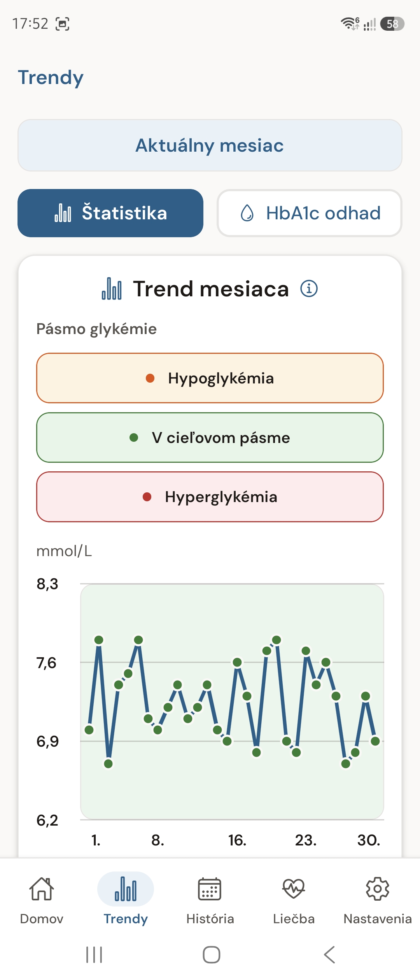Screen dimensions: 420x980
Task: Switch to the Štatistika tab
Action: [x=110, y=213]
